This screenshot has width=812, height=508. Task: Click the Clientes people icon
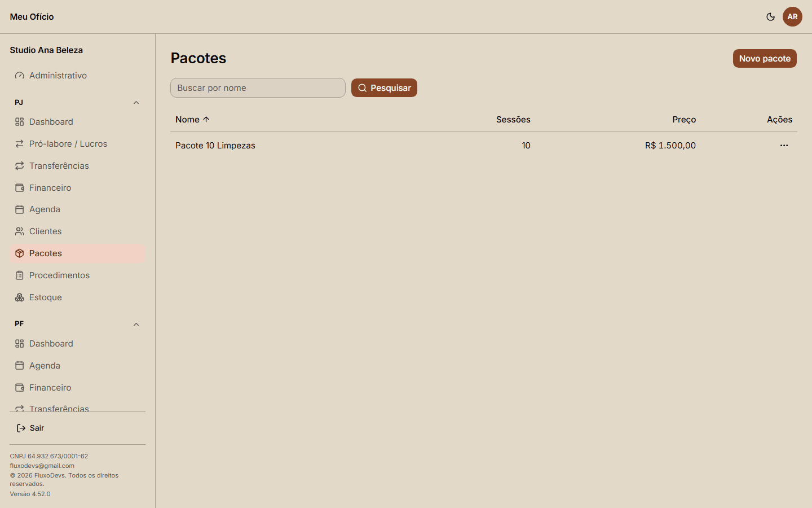[20, 231]
